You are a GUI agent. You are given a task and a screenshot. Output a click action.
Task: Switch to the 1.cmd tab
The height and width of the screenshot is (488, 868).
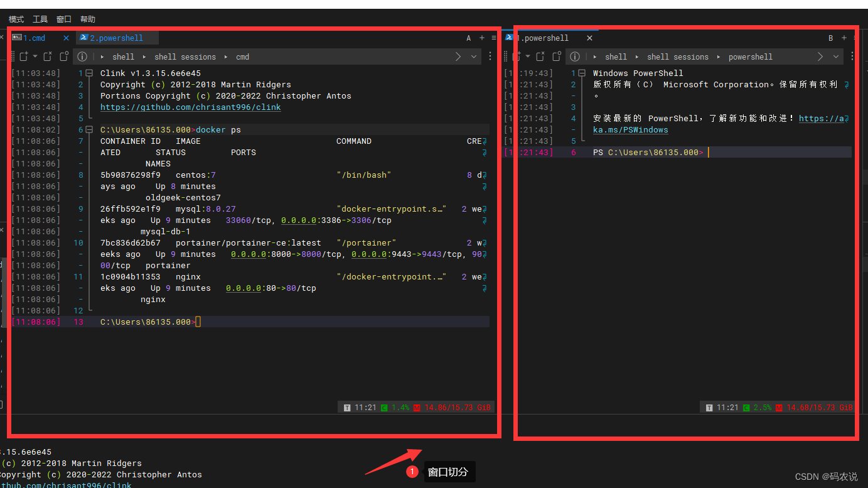point(35,38)
